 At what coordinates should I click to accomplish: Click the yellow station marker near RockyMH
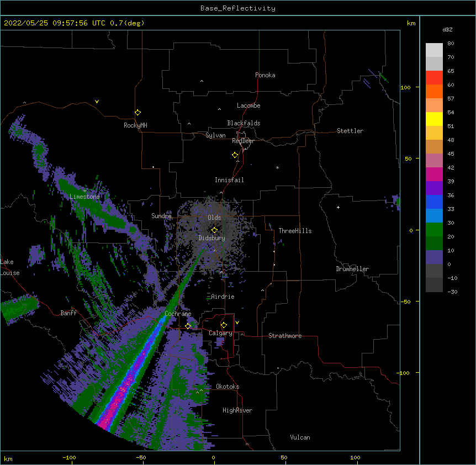pyautogui.click(x=137, y=113)
